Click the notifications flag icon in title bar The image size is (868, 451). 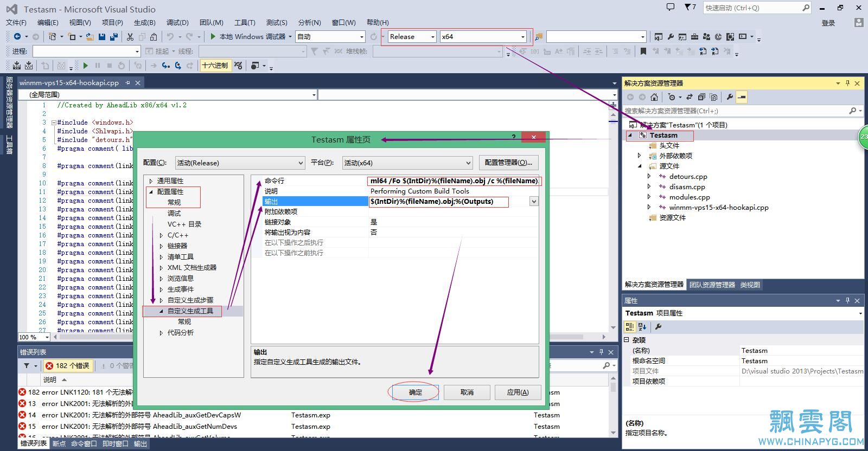click(690, 8)
